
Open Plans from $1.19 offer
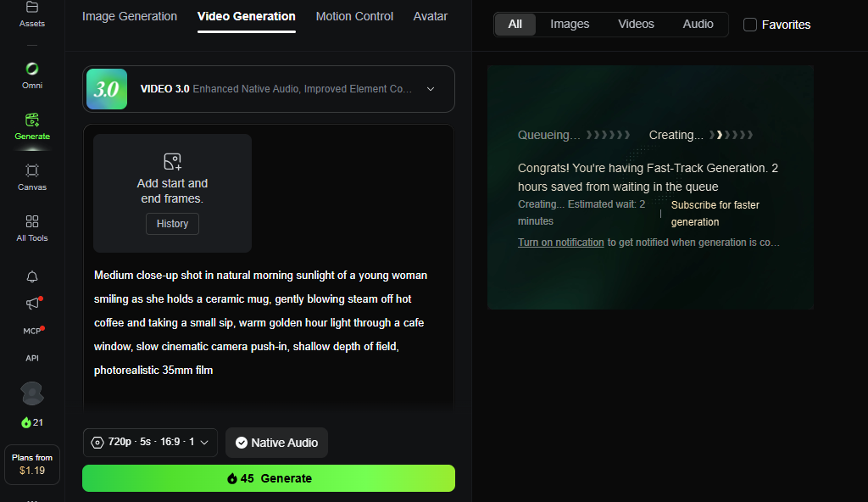click(x=32, y=465)
